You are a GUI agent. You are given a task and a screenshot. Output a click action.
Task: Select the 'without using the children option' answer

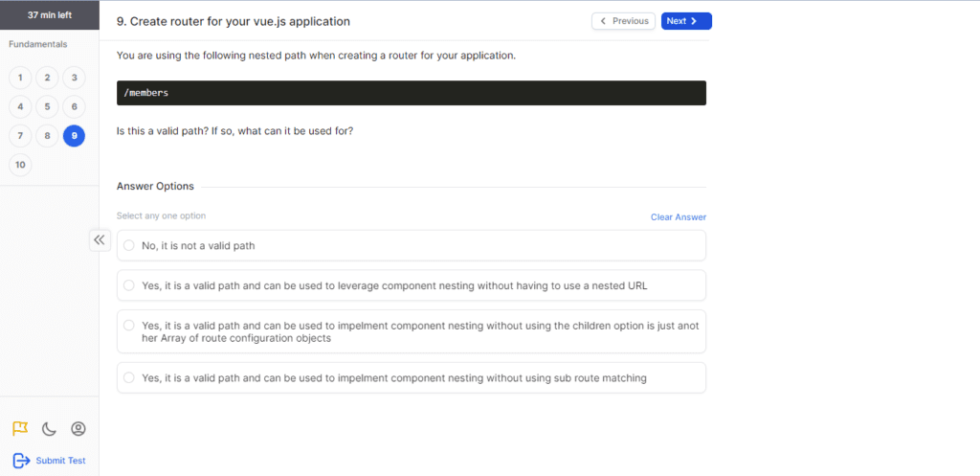click(412, 331)
